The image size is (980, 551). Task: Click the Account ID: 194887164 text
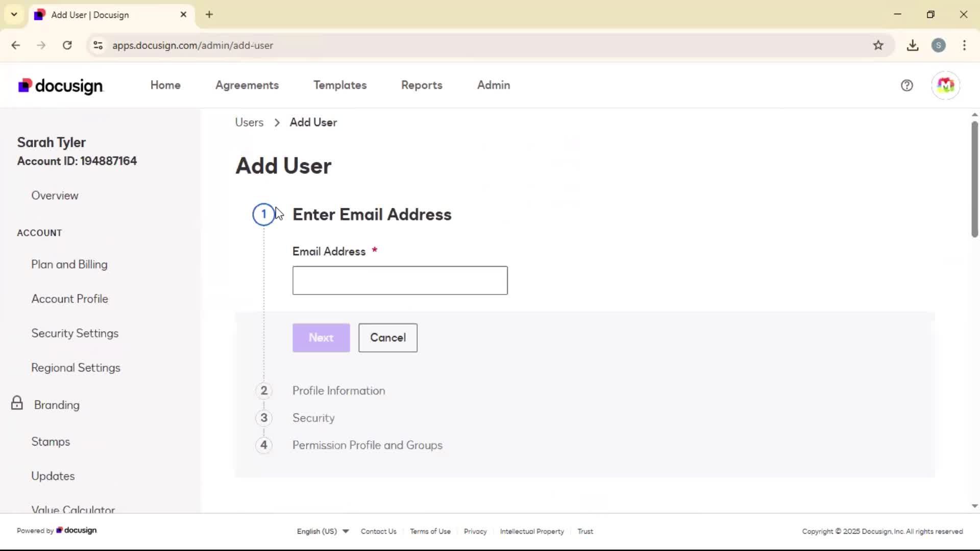click(77, 161)
